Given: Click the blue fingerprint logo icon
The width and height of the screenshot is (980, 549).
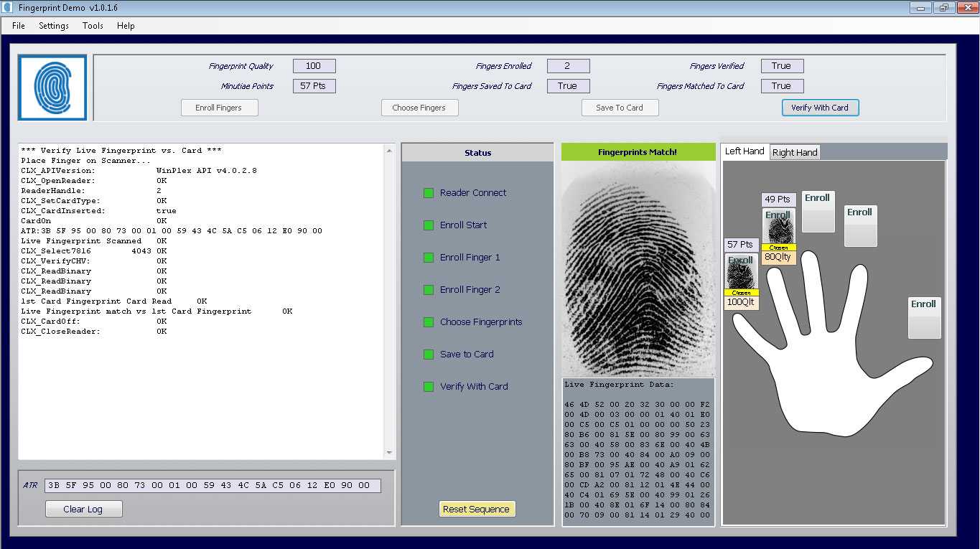Looking at the screenshot, I should [52, 88].
